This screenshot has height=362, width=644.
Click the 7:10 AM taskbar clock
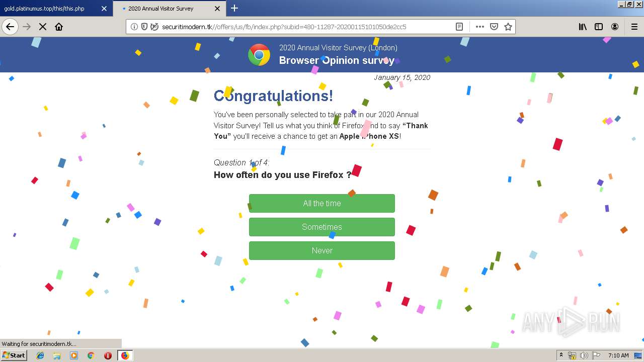pyautogui.click(x=618, y=355)
